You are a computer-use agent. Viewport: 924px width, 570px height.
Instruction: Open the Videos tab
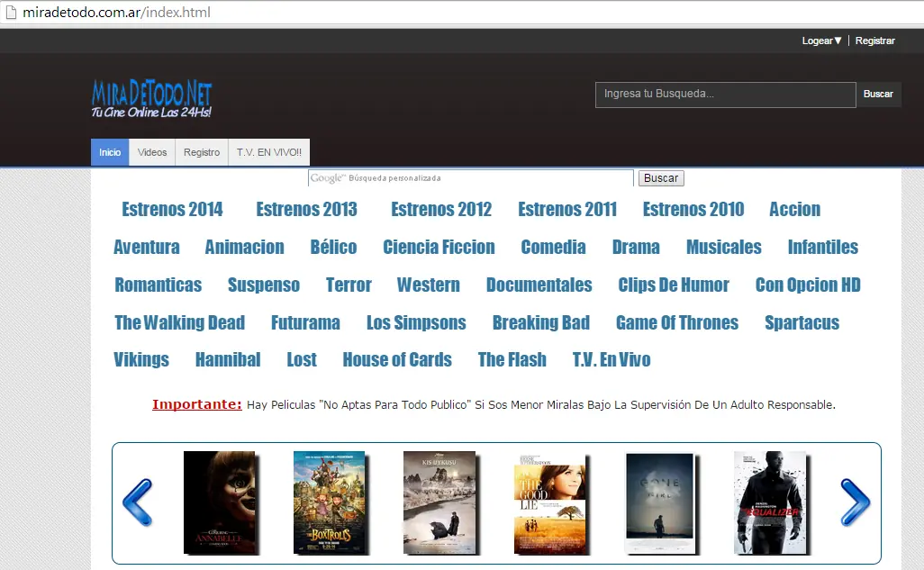pyautogui.click(x=152, y=152)
